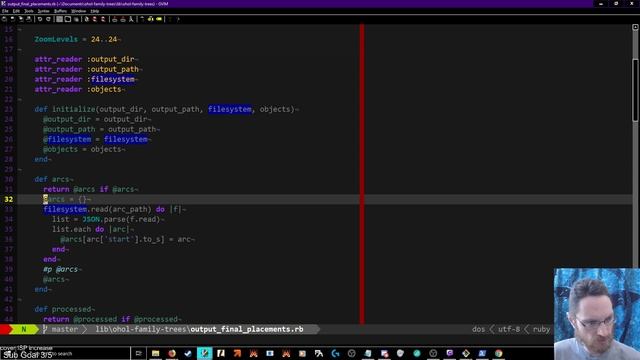Click the Redo toolbar icon
Viewport: 640px width, 360px height.
pos(48,19)
